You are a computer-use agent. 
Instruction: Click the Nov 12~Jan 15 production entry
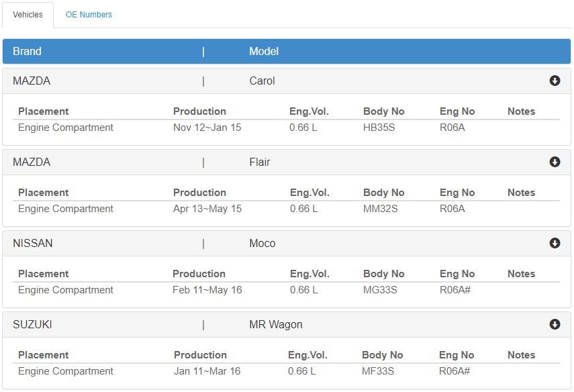[x=207, y=128]
